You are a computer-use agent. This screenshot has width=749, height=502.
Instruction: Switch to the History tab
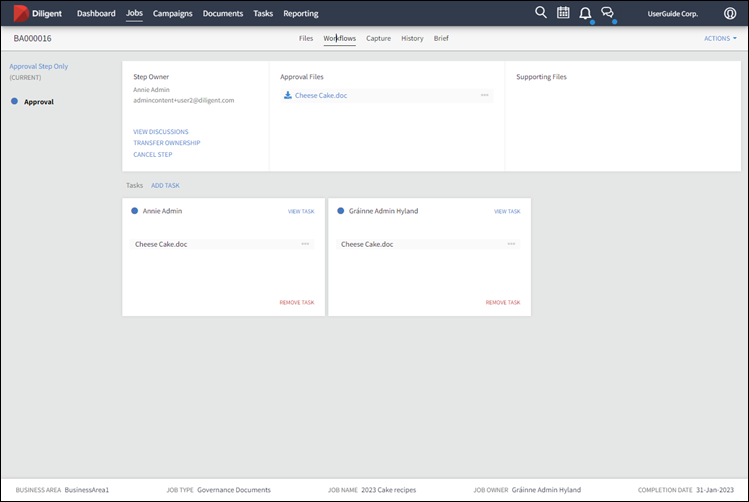[412, 38]
